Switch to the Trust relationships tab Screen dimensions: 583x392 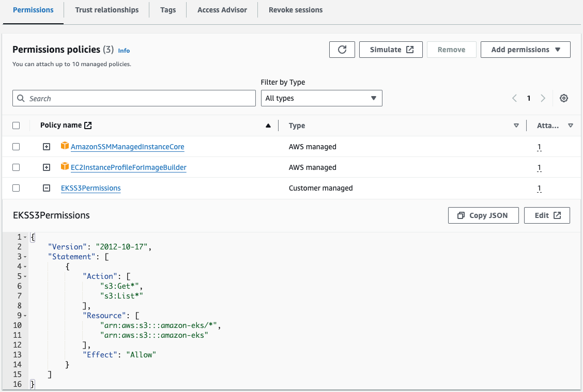click(106, 9)
